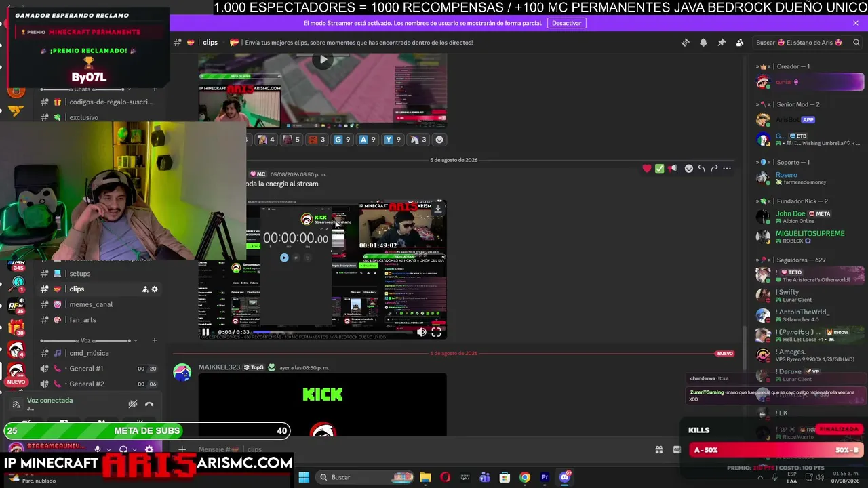The width and height of the screenshot is (868, 488).
Task: Enter fullscreen on clip video
Action: (x=436, y=332)
